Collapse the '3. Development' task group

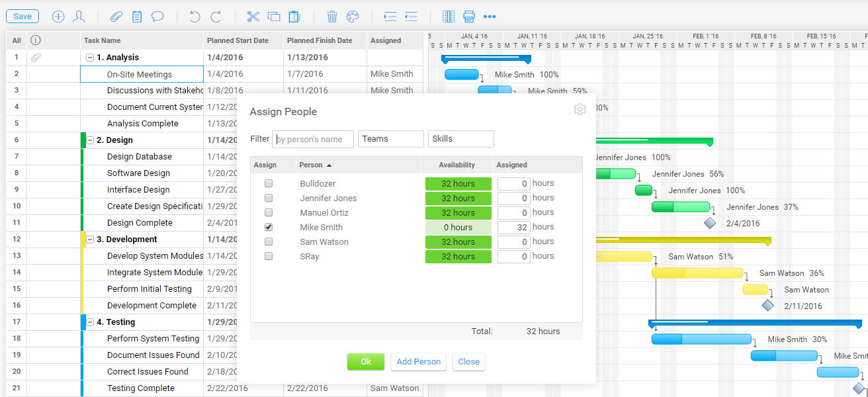tap(90, 239)
